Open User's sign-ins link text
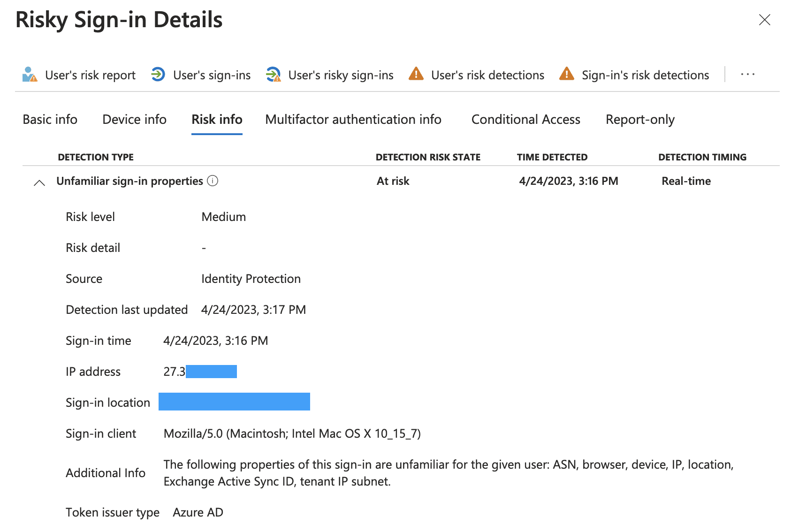This screenshot has height=532, width=791. [212, 75]
